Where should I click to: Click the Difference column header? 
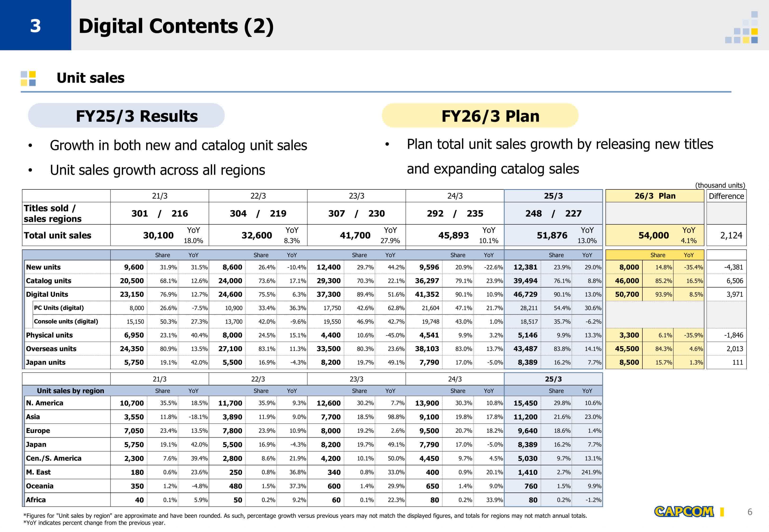coord(726,196)
